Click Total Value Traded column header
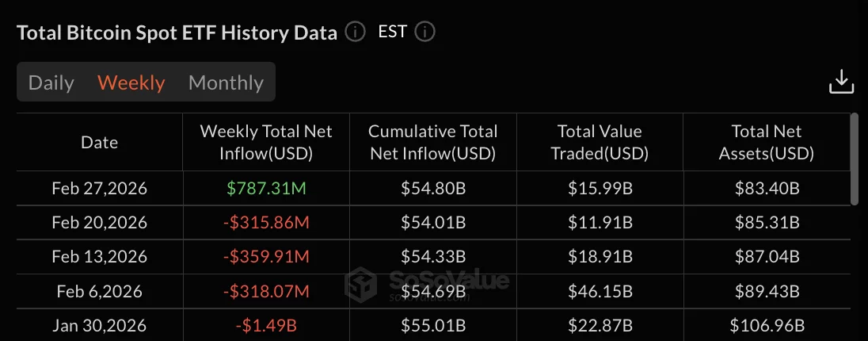Viewport: 868px width, 341px height. coord(600,143)
